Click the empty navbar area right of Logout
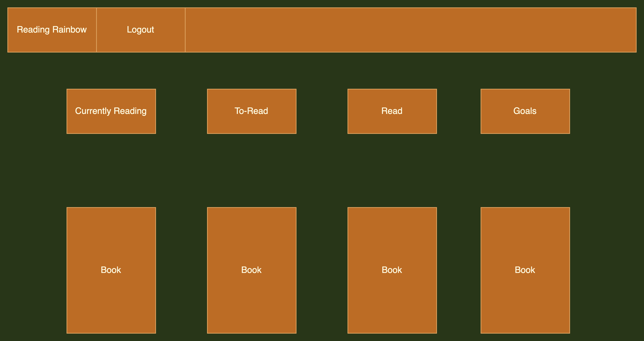The image size is (644, 341). coord(411,30)
